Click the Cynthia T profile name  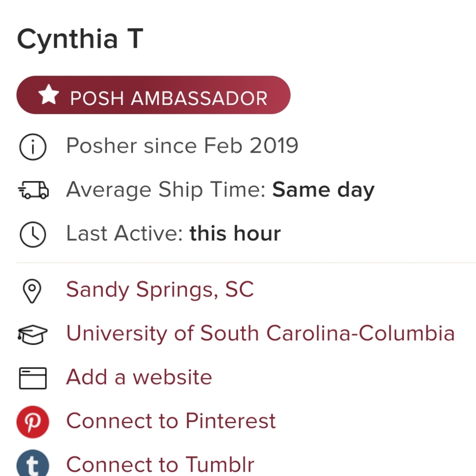tap(80, 39)
